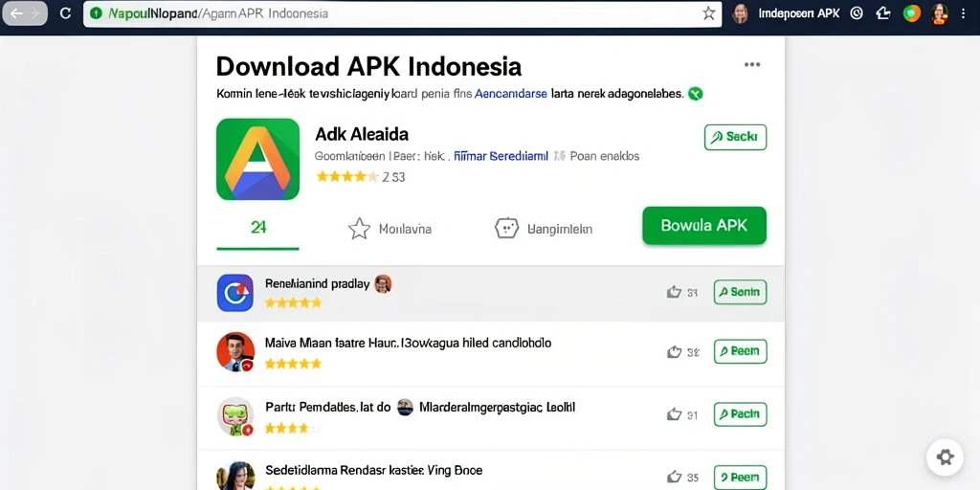Viewport: 980px width, 490px height.
Task: Click the profile avatar left of Imdeposen APK
Action: tap(740, 13)
